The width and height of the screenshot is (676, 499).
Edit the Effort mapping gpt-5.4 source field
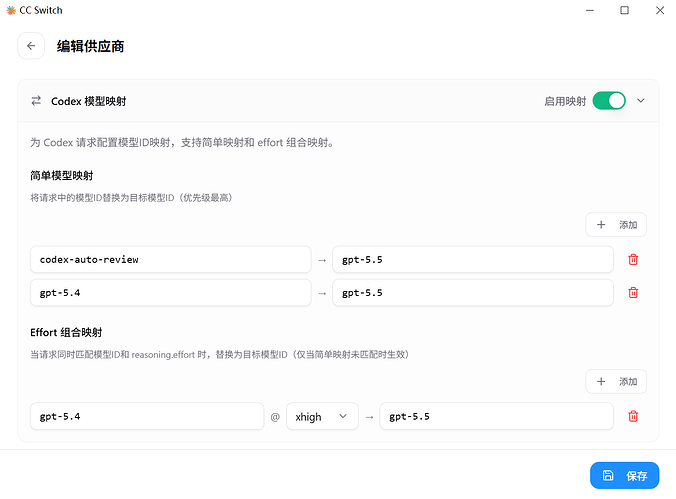pyautogui.click(x=147, y=417)
